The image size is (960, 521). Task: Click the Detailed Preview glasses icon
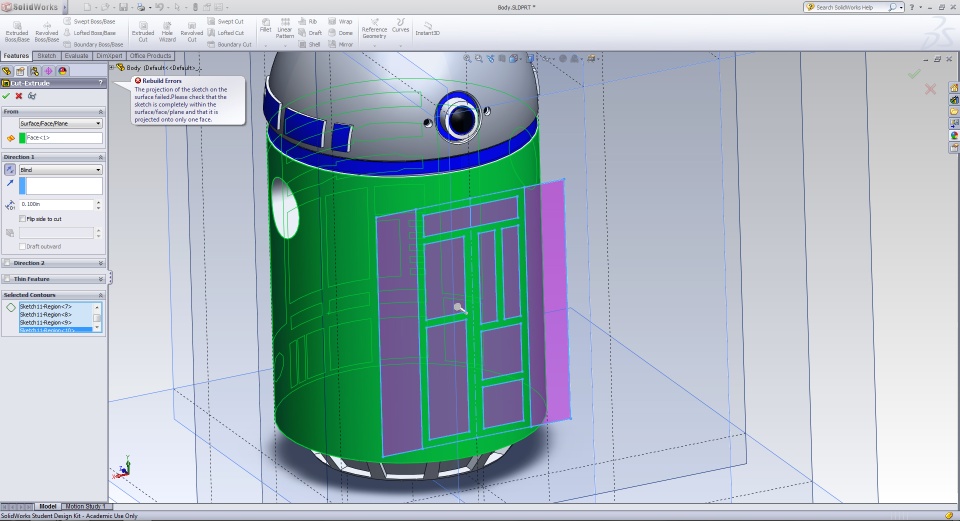(x=32, y=96)
